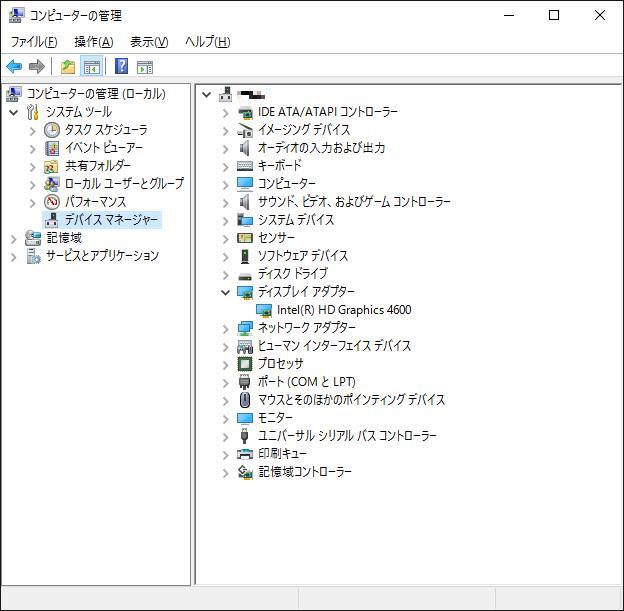Select the コンピューター category label
The image size is (624, 611).
[x=287, y=183]
